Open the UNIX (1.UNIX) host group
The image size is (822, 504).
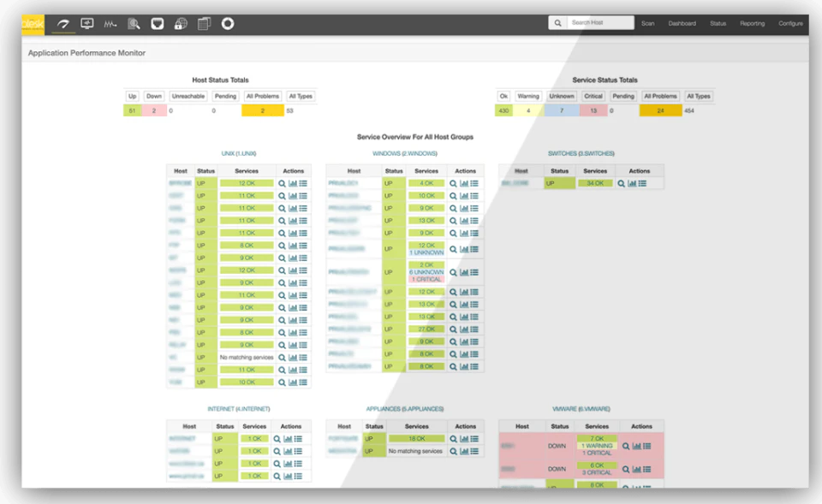point(239,152)
